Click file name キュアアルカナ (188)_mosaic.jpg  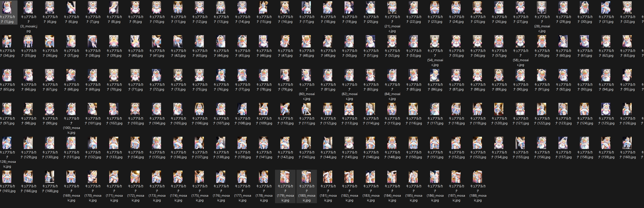point(478,193)
